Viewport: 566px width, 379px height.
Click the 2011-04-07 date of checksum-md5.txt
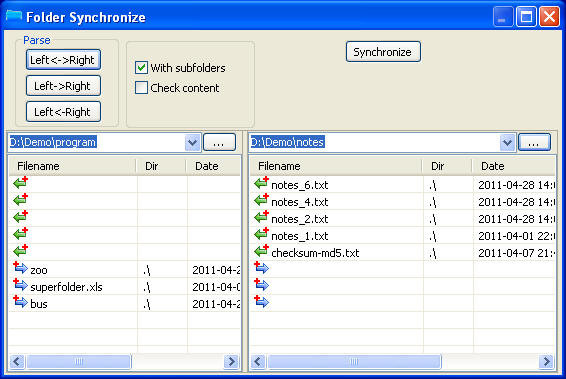517,253
